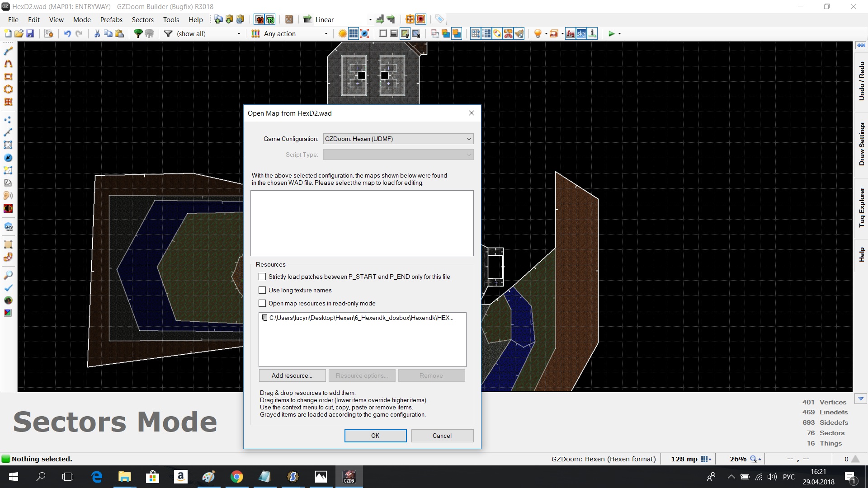Select the Draw Rectangle tool
Screen dimensions: 868x488
pyautogui.click(x=8, y=76)
